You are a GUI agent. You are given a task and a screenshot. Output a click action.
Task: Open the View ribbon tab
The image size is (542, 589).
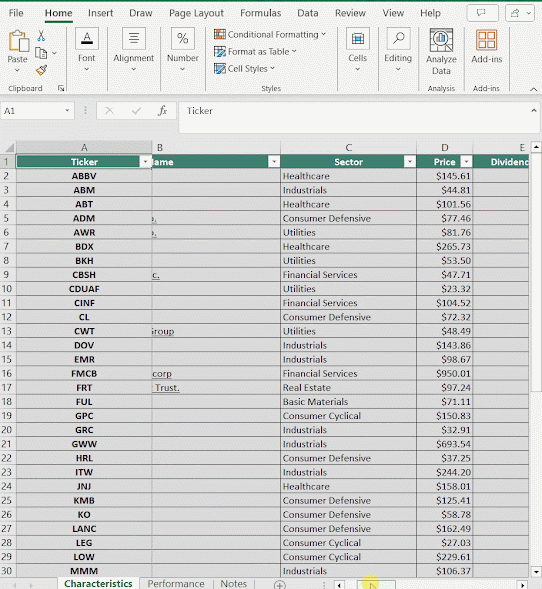pyautogui.click(x=393, y=13)
